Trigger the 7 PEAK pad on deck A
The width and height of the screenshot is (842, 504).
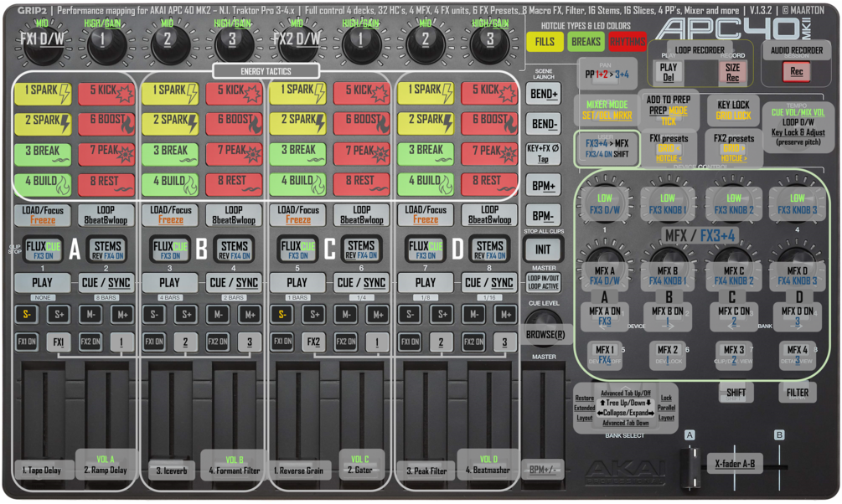(x=106, y=154)
